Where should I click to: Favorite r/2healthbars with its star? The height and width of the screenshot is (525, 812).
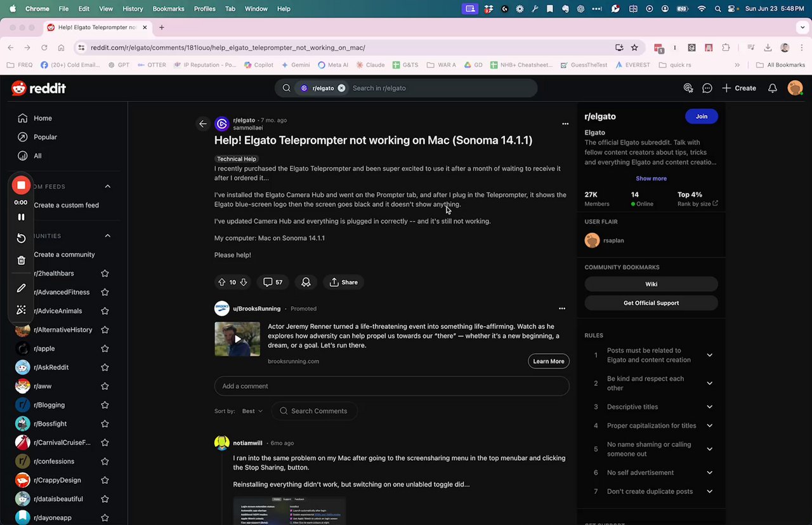tap(105, 274)
